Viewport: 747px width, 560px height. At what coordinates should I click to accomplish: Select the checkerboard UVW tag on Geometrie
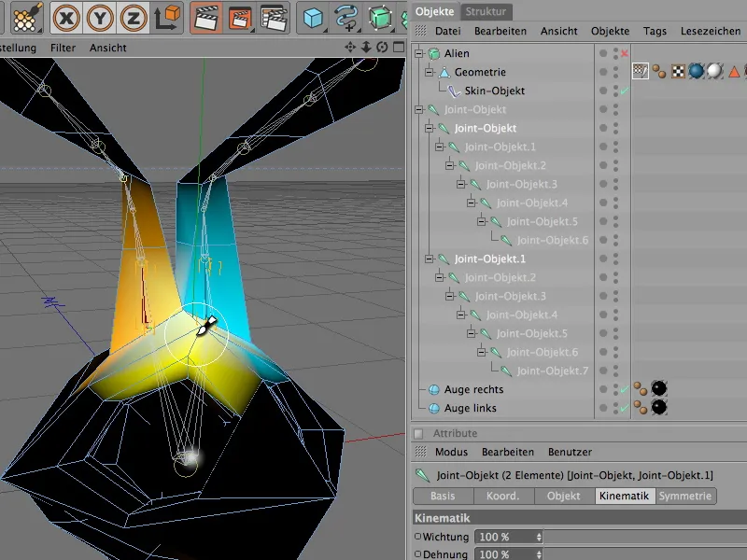point(678,72)
